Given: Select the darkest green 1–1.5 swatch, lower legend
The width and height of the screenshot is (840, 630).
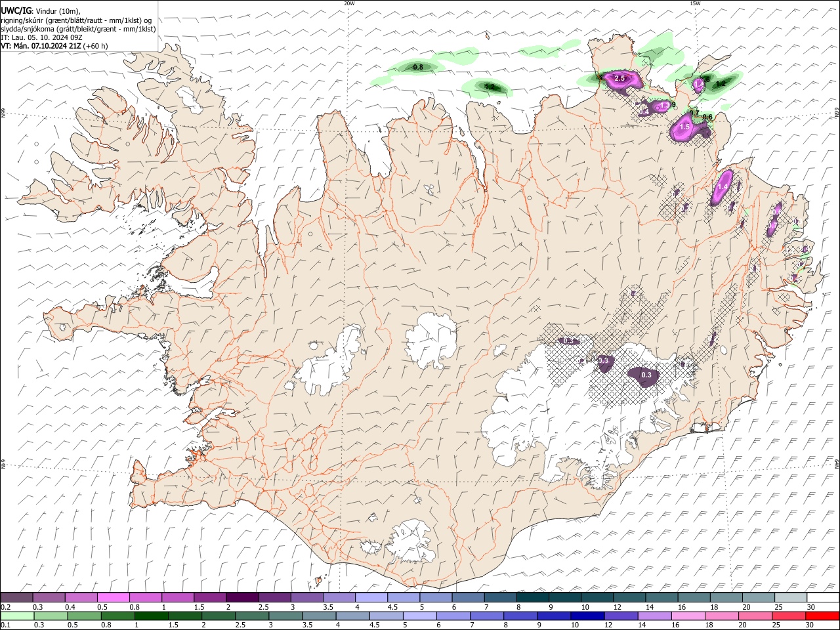Looking at the screenshot, I should point(151,616).
